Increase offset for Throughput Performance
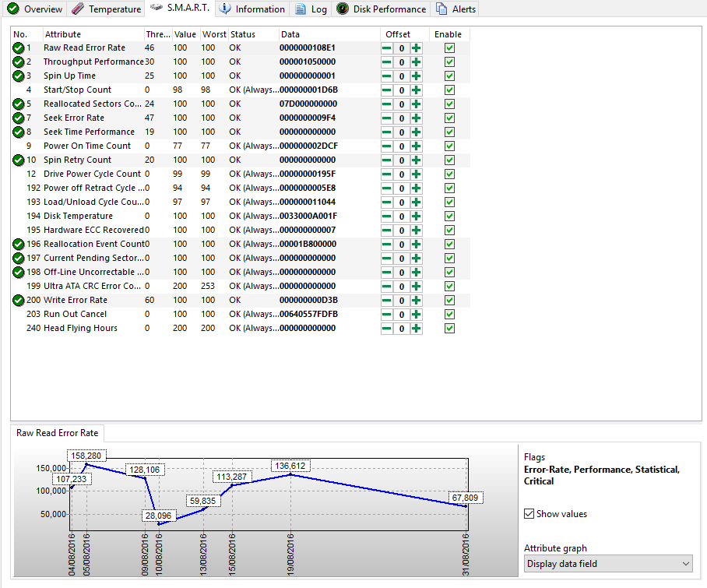Image resolution: width=707 pixels, height=588 pixels. point(416,62)
